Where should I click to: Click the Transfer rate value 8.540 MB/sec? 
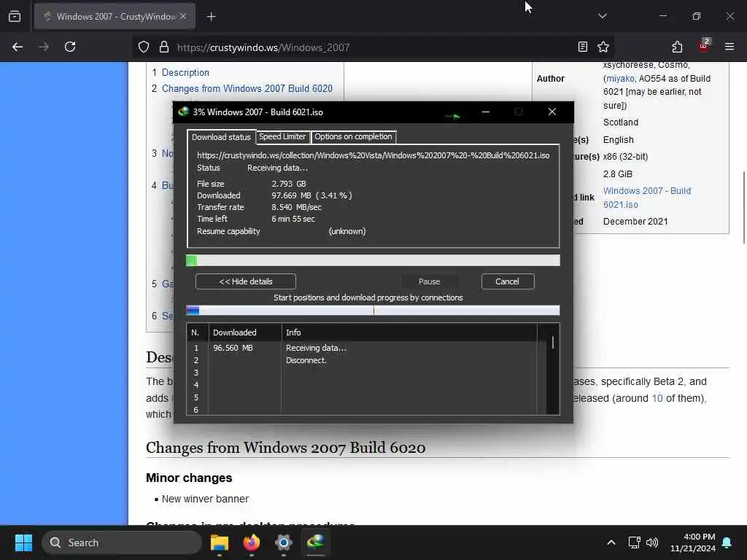click(x=296, y=207)
